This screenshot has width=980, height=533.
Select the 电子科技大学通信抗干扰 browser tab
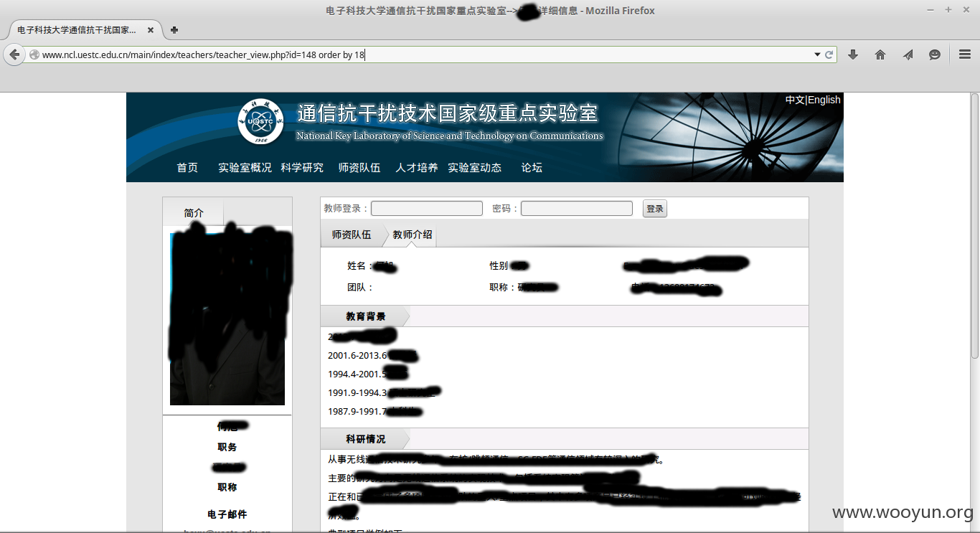pyautogui.click(x=85, y=30)
